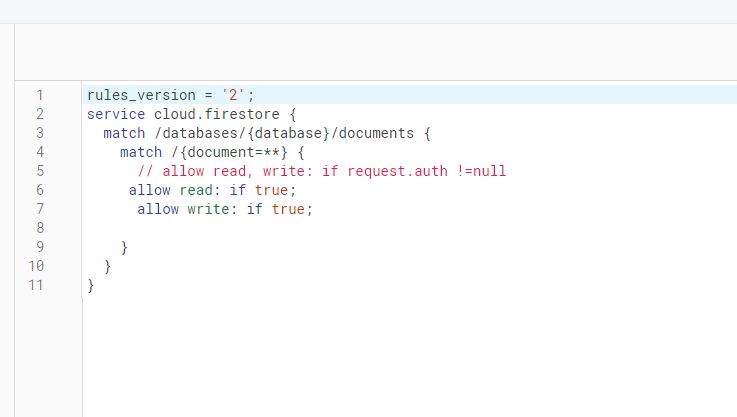Click the 'allow write: if true;' line
737x417 pixels.
tap(225, 209)
